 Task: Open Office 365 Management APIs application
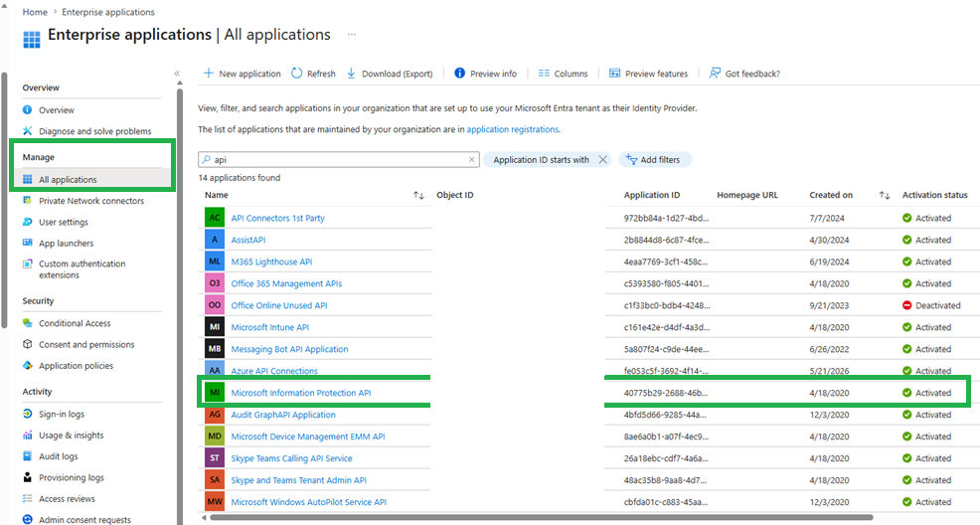286,283
